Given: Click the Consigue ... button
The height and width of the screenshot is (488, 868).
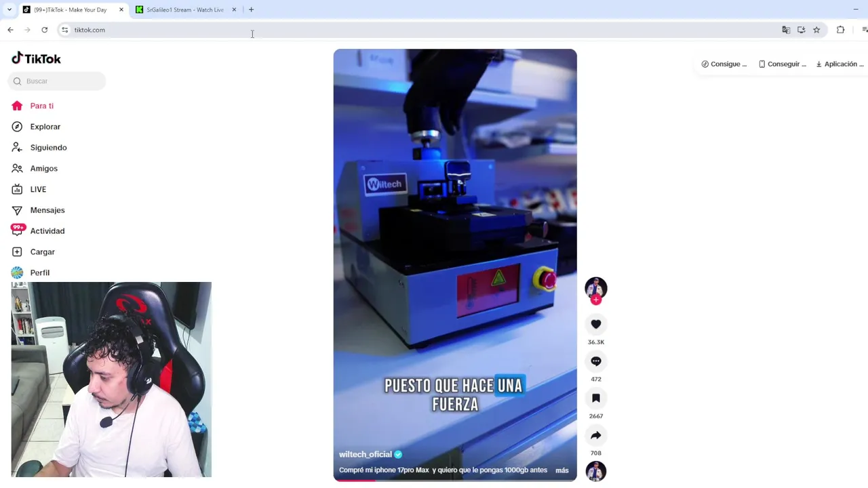Looking at the screenshot, I should pyautogui.click(x=724, y=64).
